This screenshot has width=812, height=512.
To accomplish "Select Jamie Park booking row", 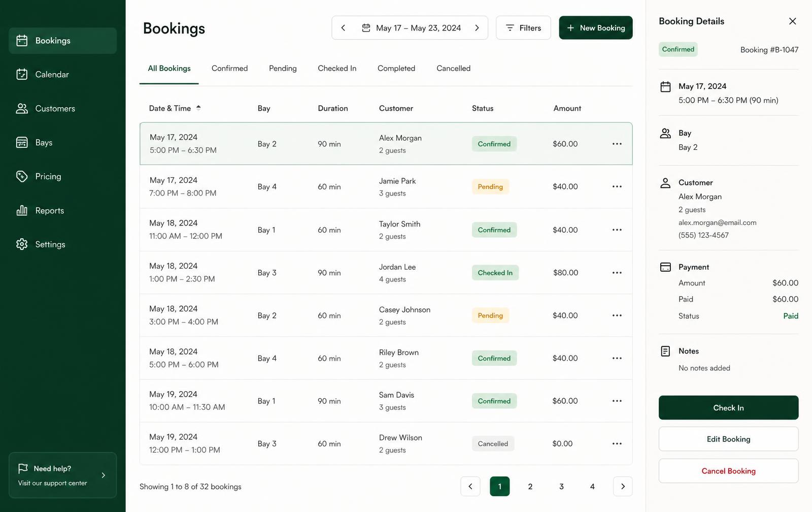I will [x=386, y=187].
